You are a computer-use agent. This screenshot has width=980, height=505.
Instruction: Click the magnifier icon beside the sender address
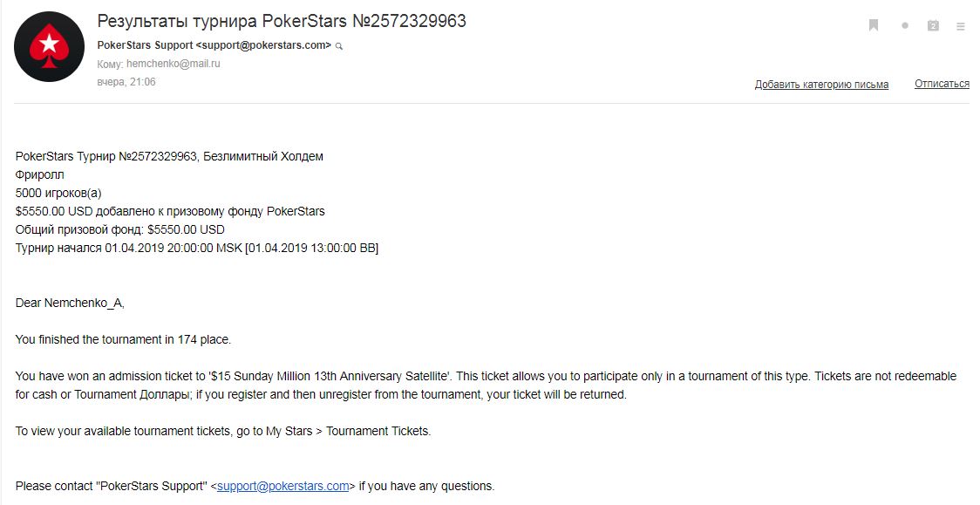coord(339,46)
